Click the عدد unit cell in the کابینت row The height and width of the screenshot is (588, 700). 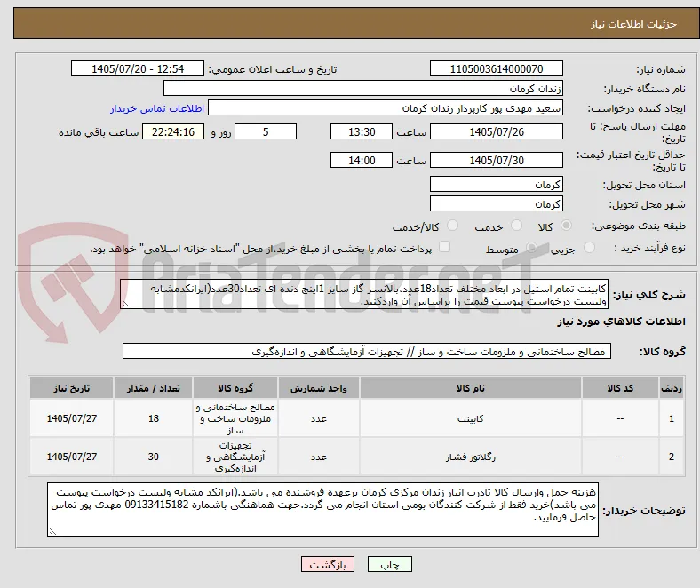[319, 418]
